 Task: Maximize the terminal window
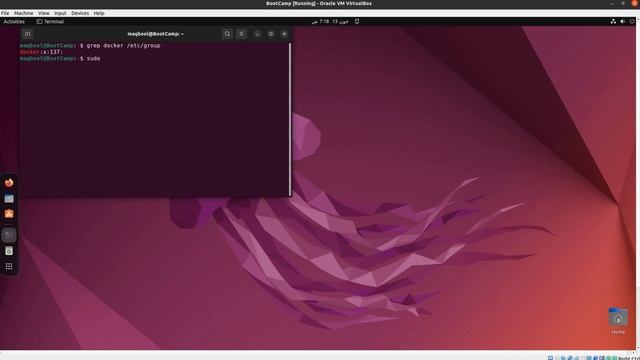click(271, 34)
